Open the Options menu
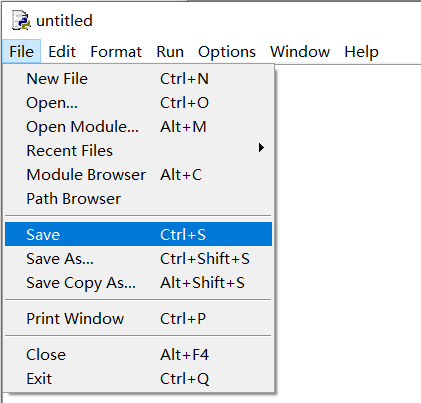Viewport: 421px width, 403px height. tap(227, 52)
